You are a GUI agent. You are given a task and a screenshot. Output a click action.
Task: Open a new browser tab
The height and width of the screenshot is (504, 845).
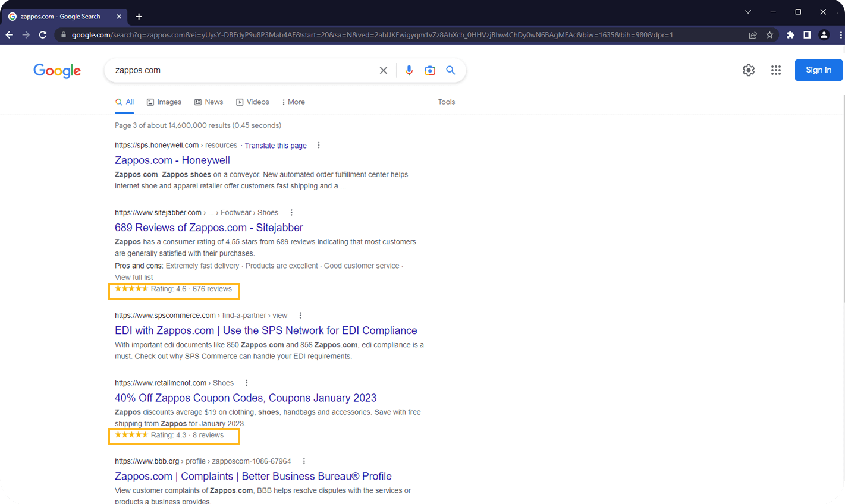click(x=139, y=17)
